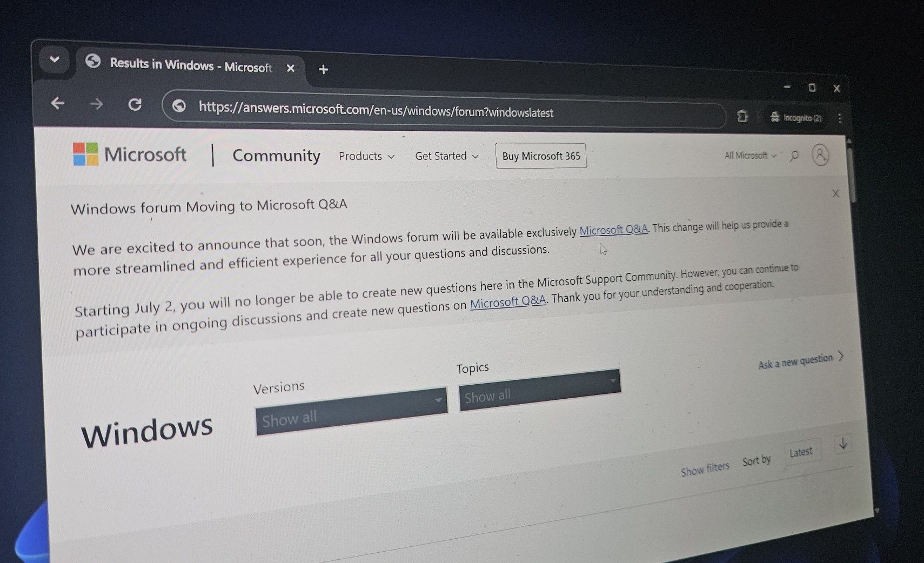Open the Versions Show all dropdown
The height and width of the screenshot is (563, 924).
(351, 411)
